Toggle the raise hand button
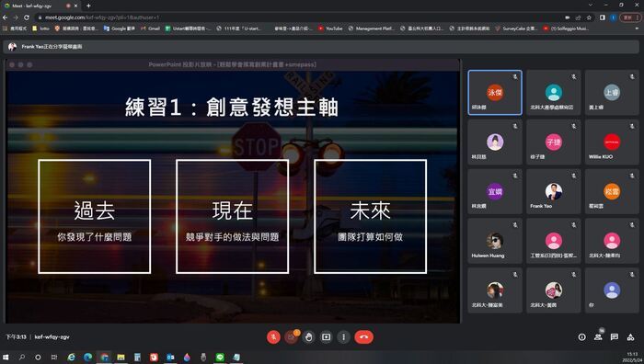This screenshot has width=644, height=364. (x=308, y=337)
